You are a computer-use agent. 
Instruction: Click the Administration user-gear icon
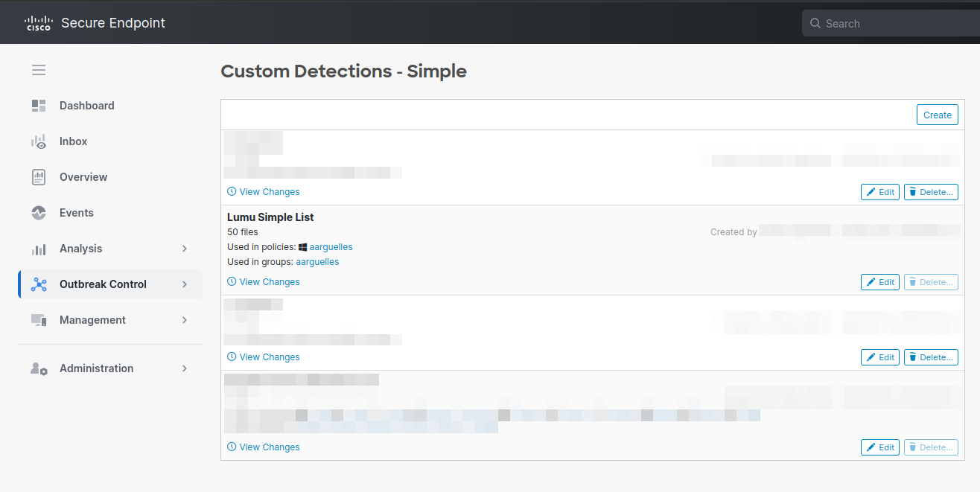[39, 368]
